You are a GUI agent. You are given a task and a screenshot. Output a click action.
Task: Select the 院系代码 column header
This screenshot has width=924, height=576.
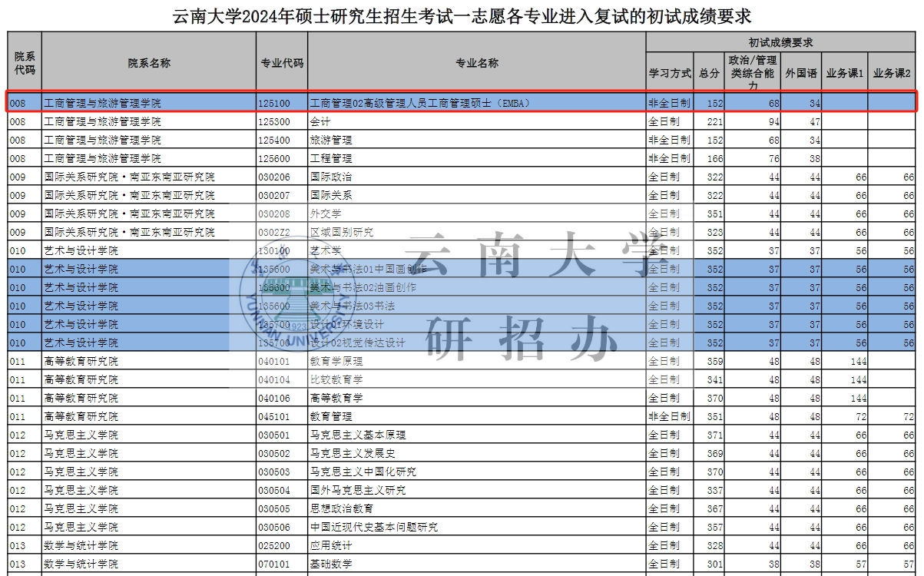click(x=25, y=63)
